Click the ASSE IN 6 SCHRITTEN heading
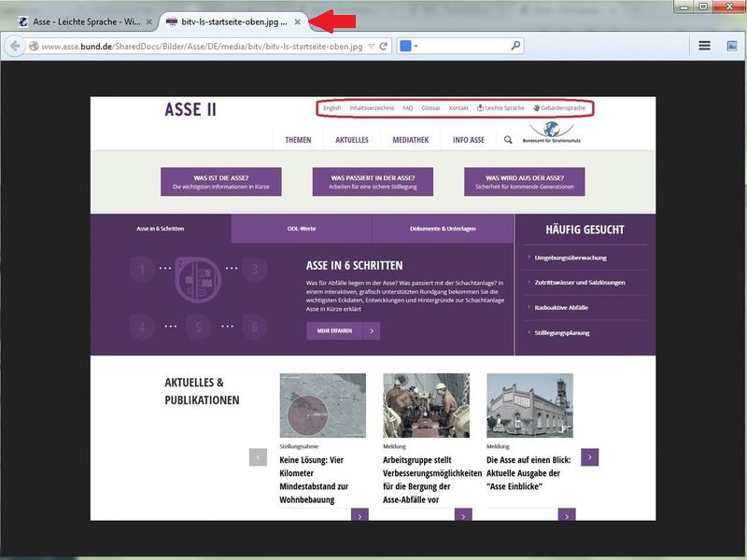The image size is (747, 560). [x=354, y=266]
